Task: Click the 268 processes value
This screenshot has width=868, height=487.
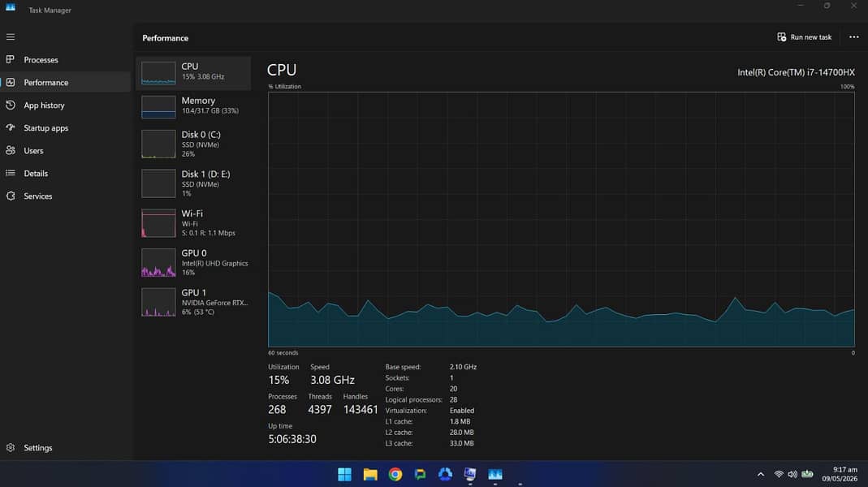Action: (277, 410)
